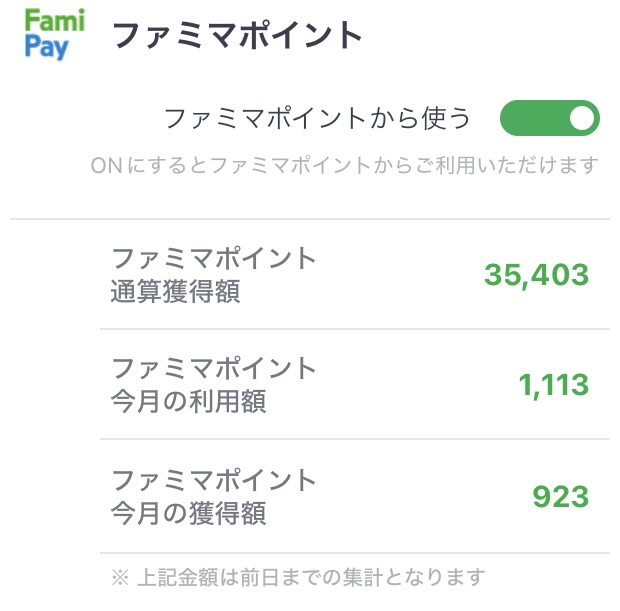Open the 今月の獲得額 row
This screenshot has width=620, height=611.
pyautogui.click(x=355, y=496)
